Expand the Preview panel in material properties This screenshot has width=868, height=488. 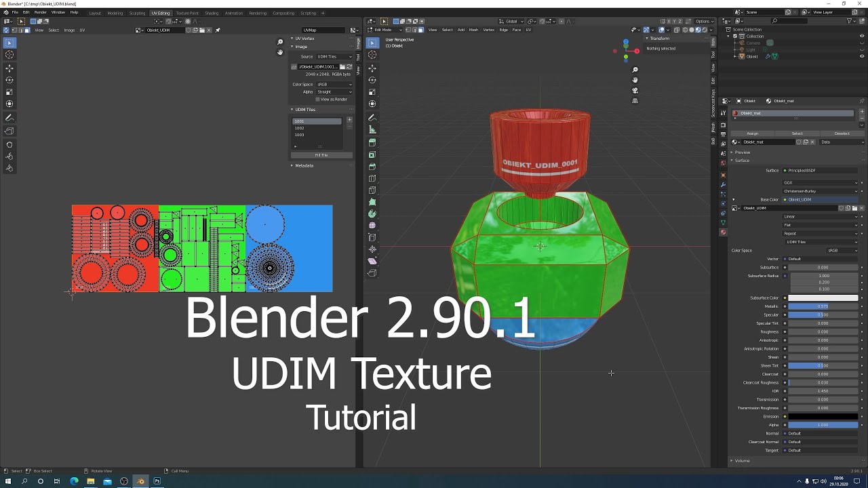(x=741, y=152)
